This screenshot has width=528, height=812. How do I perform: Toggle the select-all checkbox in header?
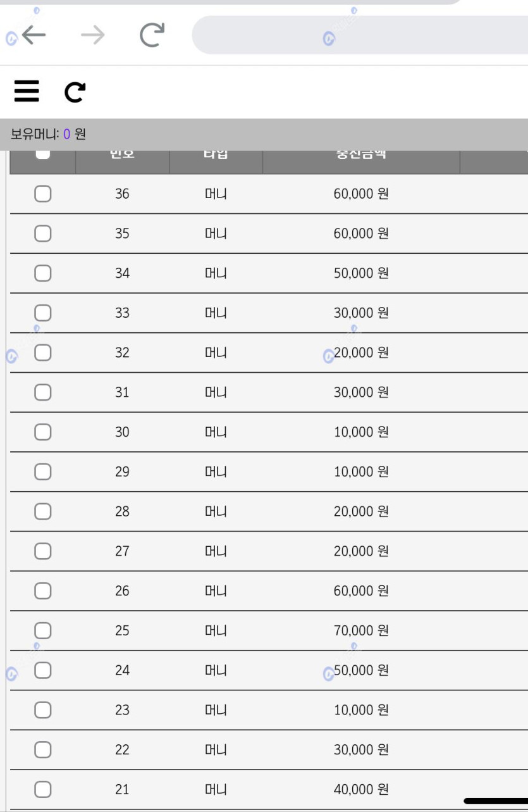click(x=42, y=153)
